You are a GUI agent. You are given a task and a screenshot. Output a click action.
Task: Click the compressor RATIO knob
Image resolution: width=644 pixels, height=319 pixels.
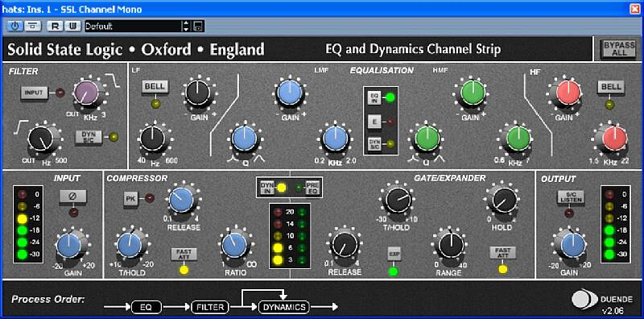coord(234,246)
